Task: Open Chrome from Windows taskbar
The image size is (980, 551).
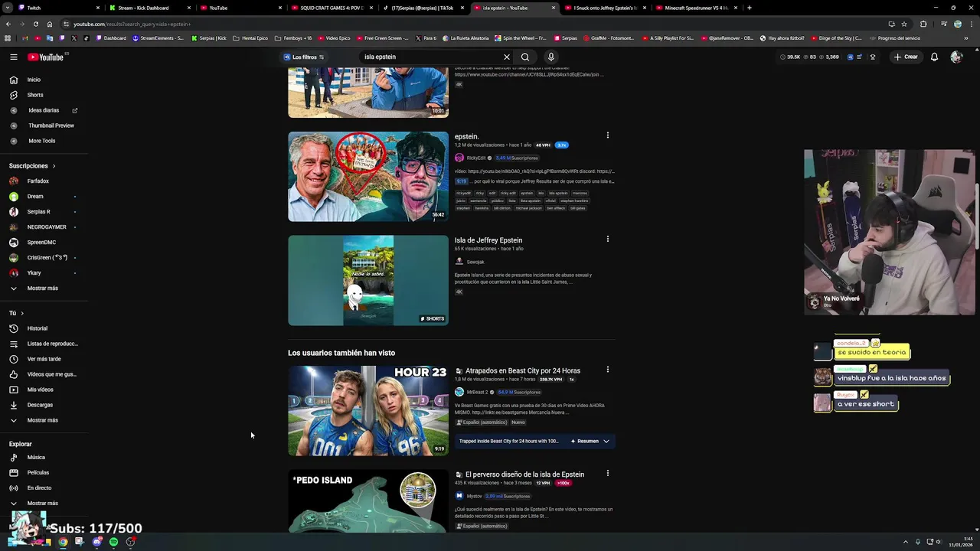Action: point(63,542)
